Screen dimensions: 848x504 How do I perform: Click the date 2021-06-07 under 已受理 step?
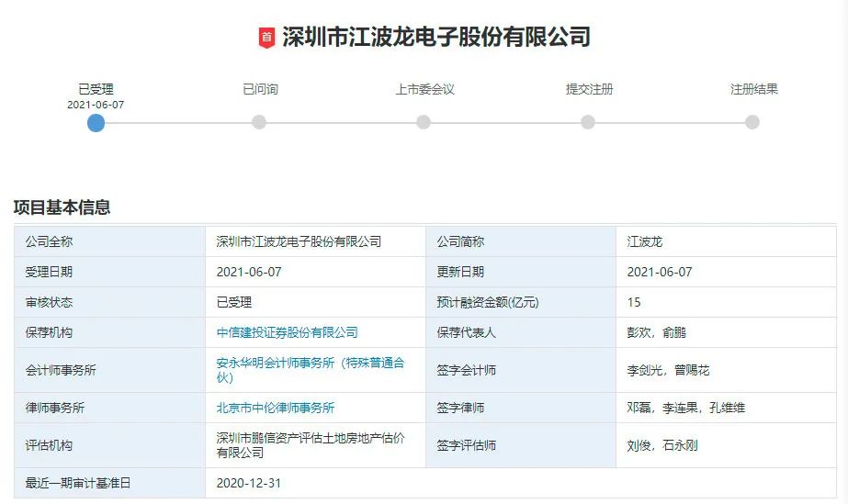[x=96, y=105]
